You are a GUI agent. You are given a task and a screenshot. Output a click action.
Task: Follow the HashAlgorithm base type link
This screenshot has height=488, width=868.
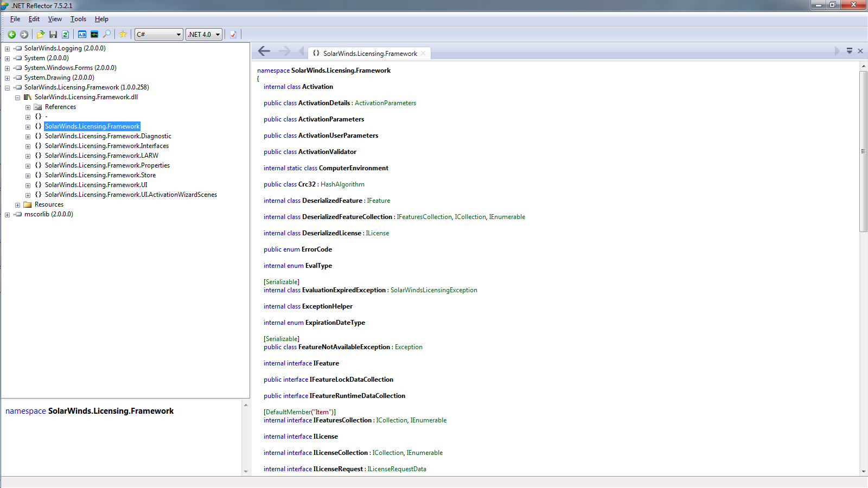342,184
